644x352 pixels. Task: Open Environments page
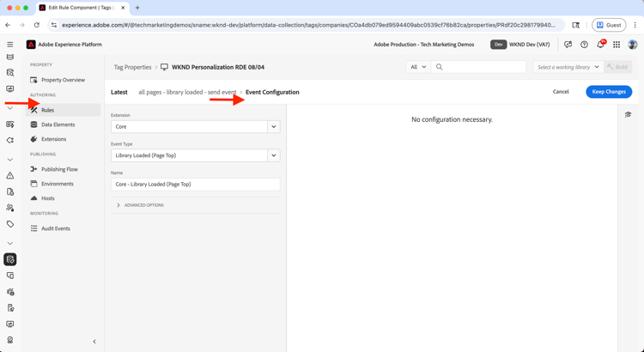[57, 184]
